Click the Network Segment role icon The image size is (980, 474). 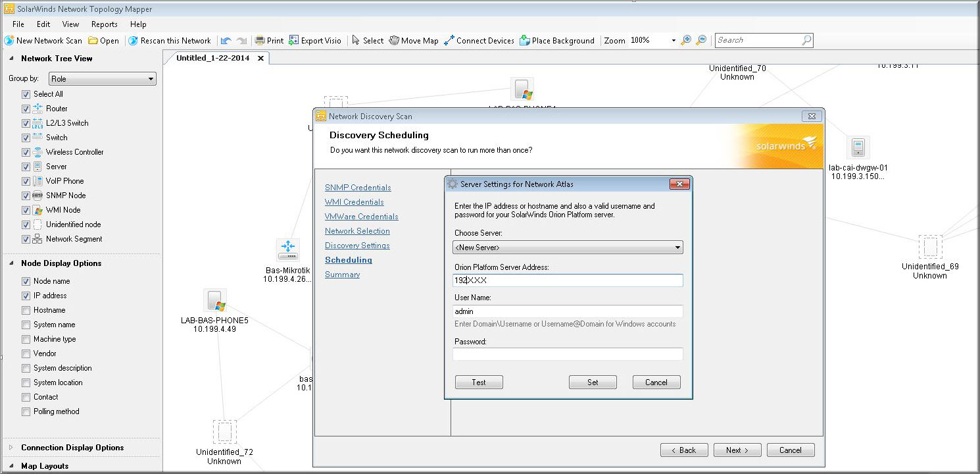coord(37,238)
